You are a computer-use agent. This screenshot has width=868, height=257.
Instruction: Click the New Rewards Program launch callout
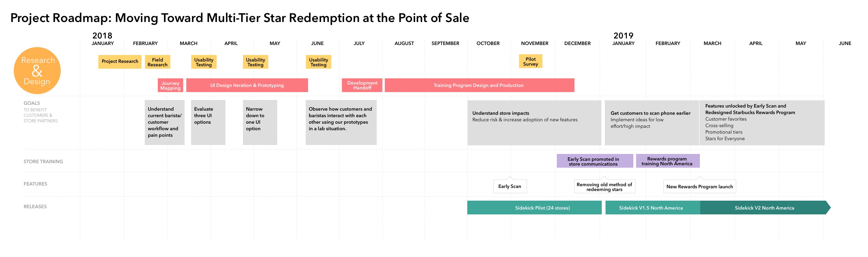[x=700, y=187]
